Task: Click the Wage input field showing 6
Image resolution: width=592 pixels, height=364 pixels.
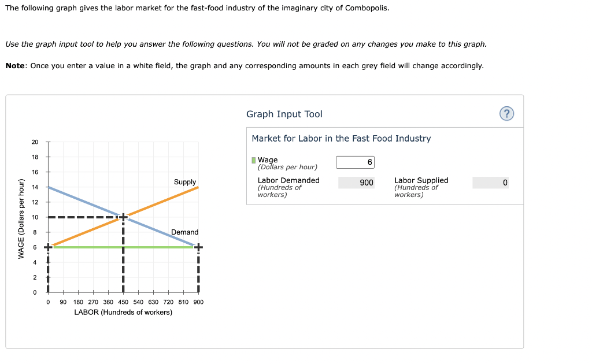Action: tap(355, 162)
